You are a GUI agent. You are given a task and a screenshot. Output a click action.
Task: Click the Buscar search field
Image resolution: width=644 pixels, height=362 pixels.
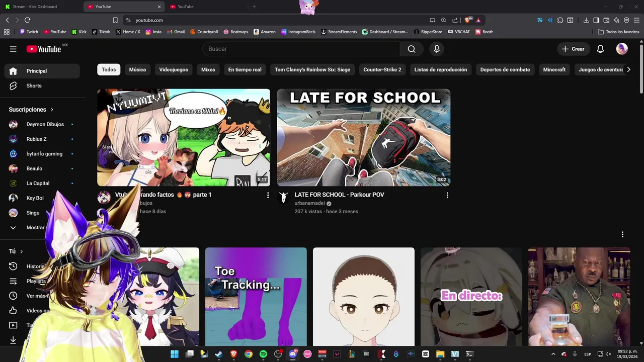(x=301, y=49)
